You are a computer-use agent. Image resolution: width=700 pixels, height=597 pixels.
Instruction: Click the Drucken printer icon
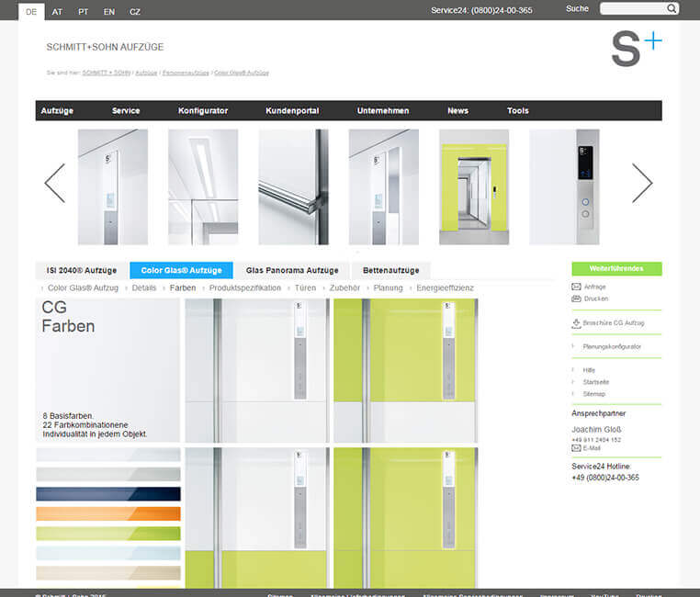pyautogui.click(x=576, y=298)
